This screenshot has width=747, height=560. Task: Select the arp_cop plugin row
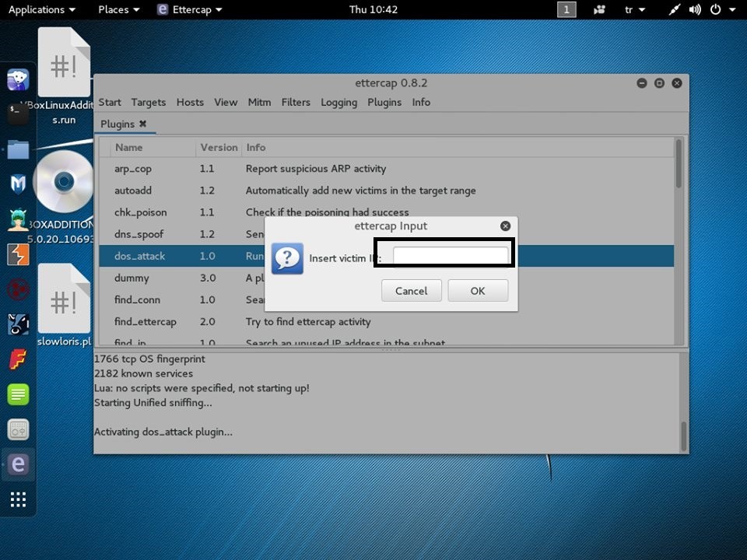[387, 169]
